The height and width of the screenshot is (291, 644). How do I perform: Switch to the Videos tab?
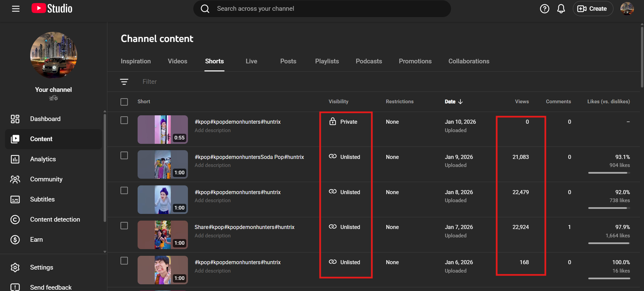click(x=177, y=61)
